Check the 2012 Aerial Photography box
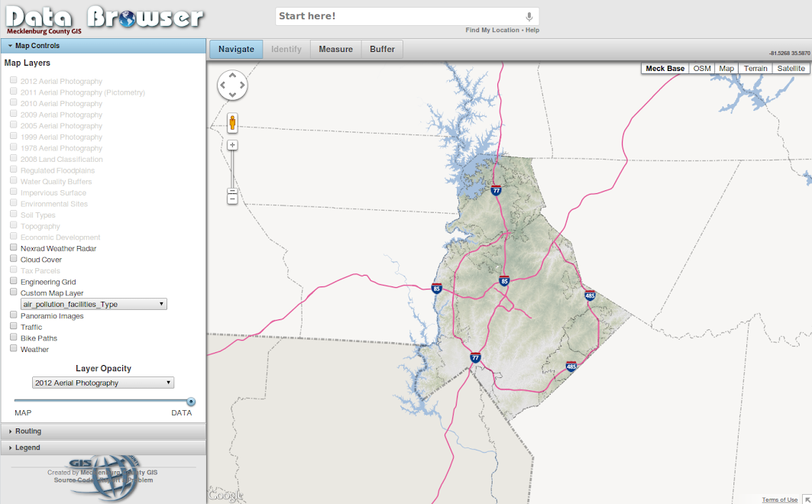The width and height of the screenshot is (812, 504). pyautogui.click(x=14, y=80)
